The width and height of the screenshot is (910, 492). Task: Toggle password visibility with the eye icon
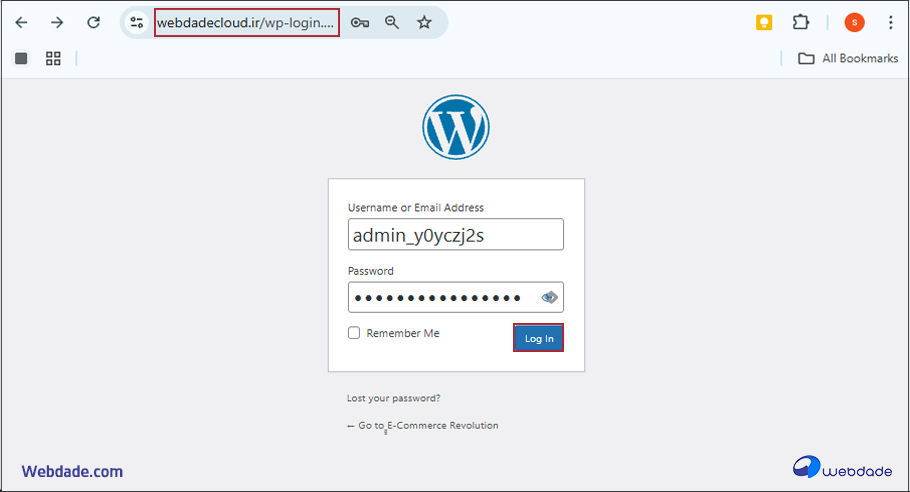[549, 297]
